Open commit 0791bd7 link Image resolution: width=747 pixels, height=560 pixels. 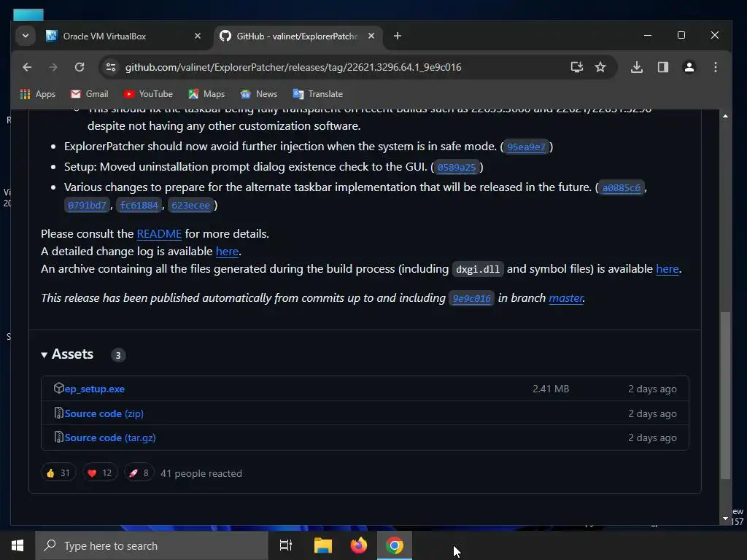88,205
